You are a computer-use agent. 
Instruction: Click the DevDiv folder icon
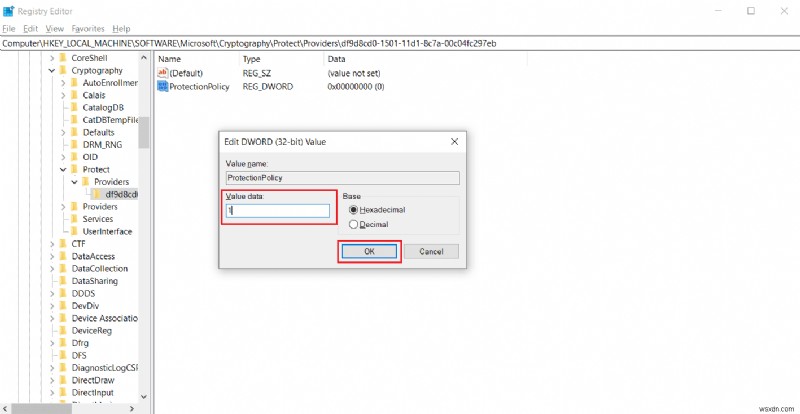click(63, 306)
